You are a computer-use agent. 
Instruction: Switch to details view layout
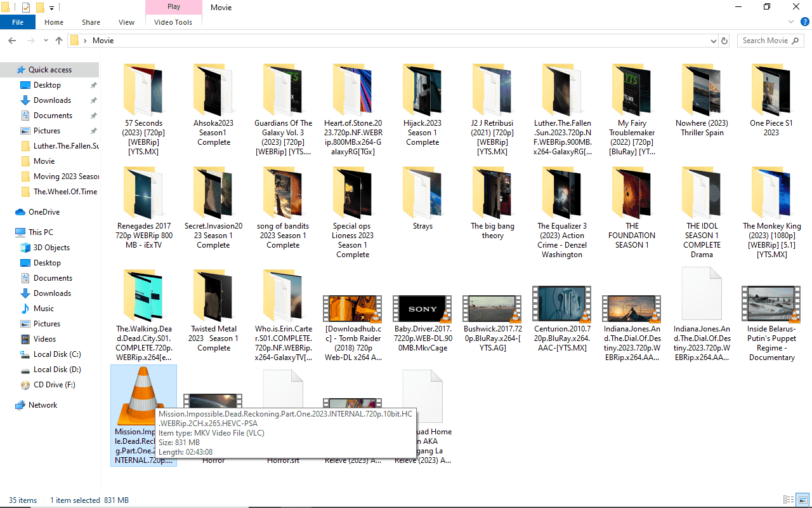pos(789,500)
